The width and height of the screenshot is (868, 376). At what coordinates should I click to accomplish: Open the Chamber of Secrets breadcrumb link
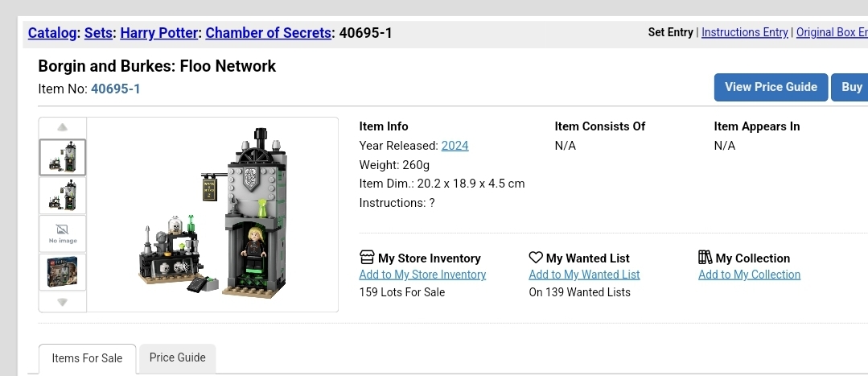269,33
